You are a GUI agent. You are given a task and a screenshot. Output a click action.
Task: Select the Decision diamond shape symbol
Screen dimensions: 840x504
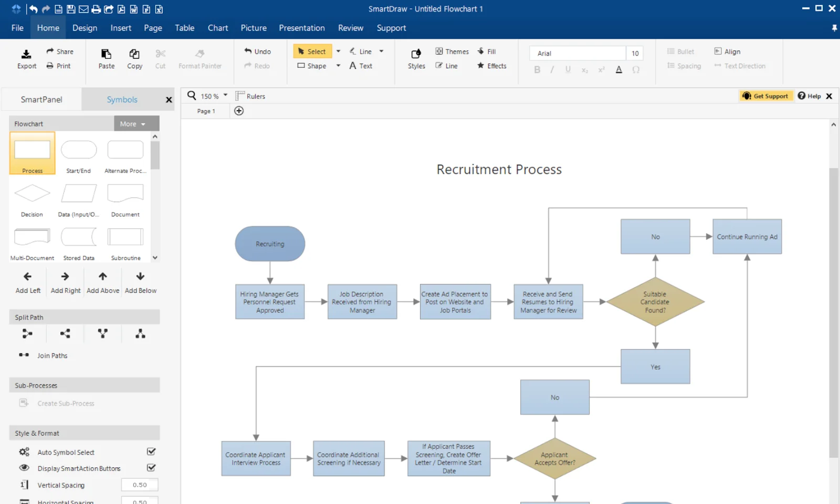[x=32, y=193]
